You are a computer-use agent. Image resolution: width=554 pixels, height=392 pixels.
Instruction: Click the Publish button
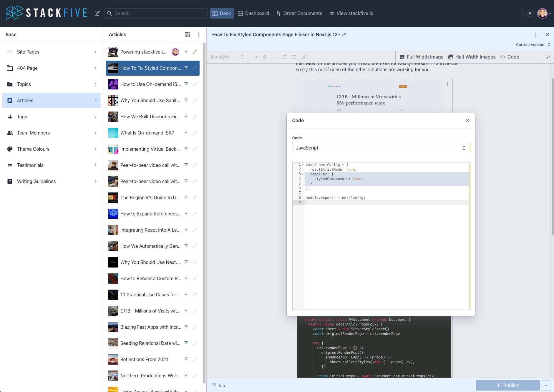508,385
